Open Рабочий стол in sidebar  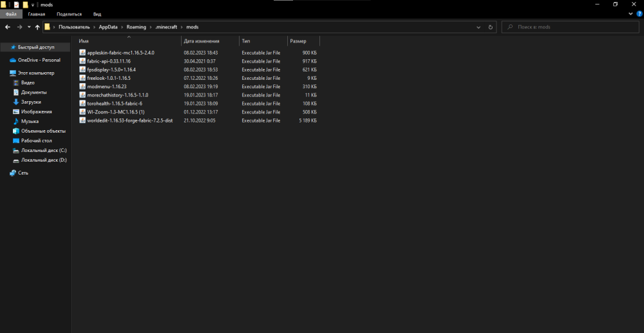tap(37, 141)
